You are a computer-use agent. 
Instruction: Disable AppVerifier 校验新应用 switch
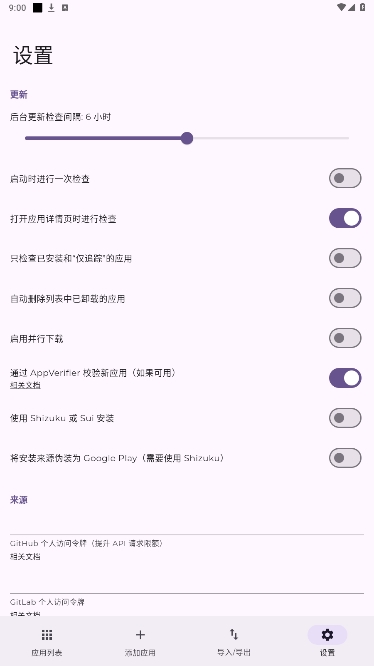(x=345, y=378)
